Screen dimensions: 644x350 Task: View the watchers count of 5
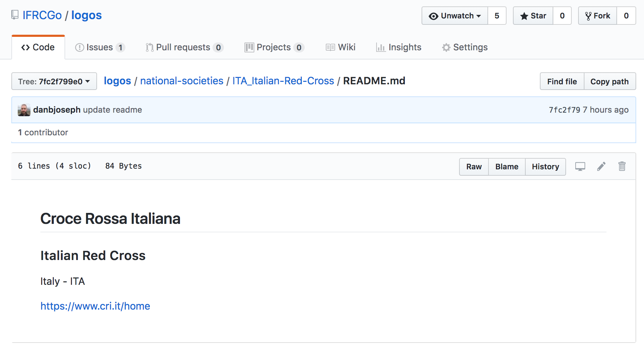coord(497,16)
